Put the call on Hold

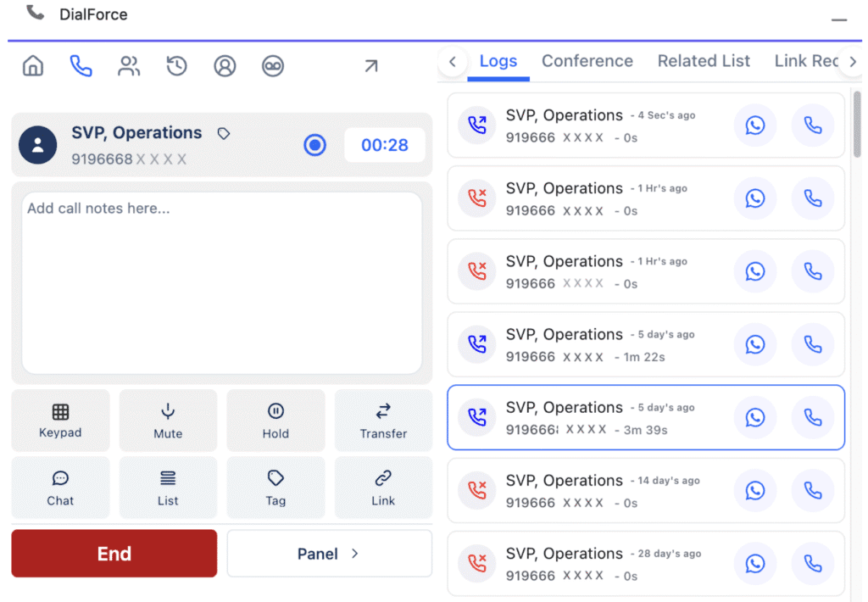click(275, 421)
